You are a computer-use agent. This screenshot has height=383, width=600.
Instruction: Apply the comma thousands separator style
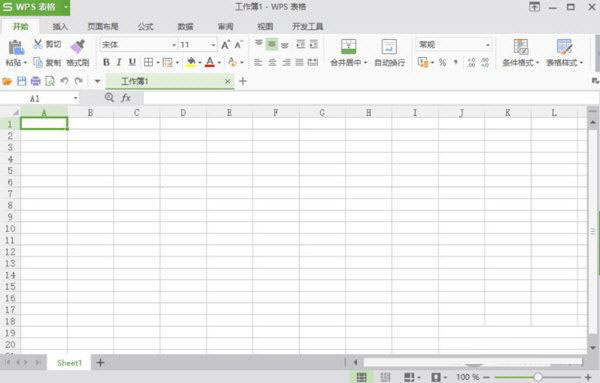click(x=456, y=62)
